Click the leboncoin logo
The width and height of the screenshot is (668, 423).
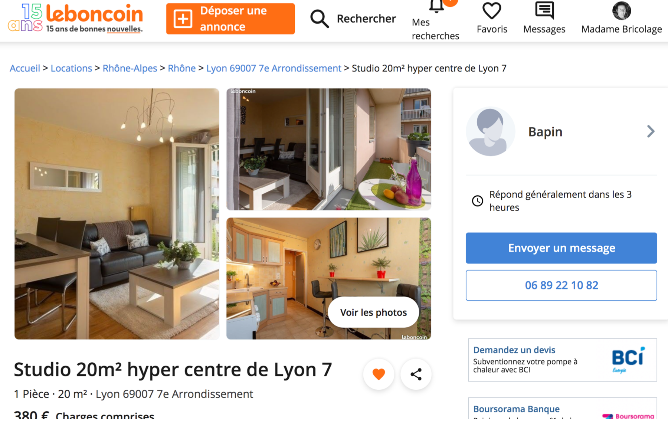tap(75, 18)
